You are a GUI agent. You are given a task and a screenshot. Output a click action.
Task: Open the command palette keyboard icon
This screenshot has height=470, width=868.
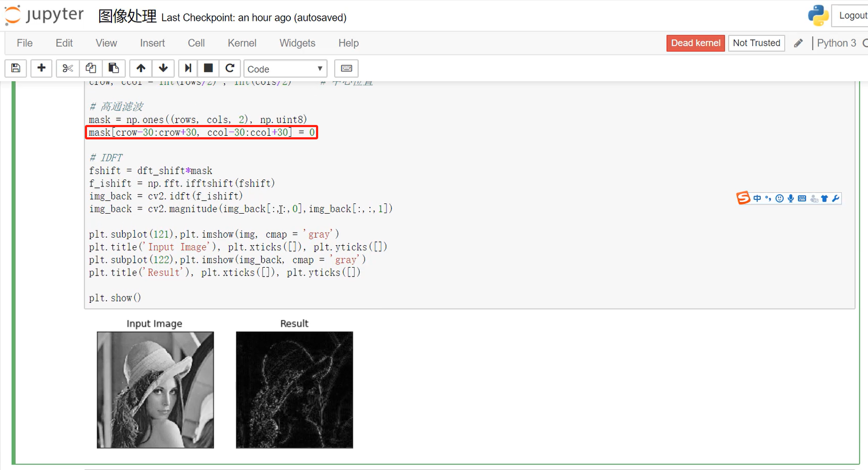point(346,68)
